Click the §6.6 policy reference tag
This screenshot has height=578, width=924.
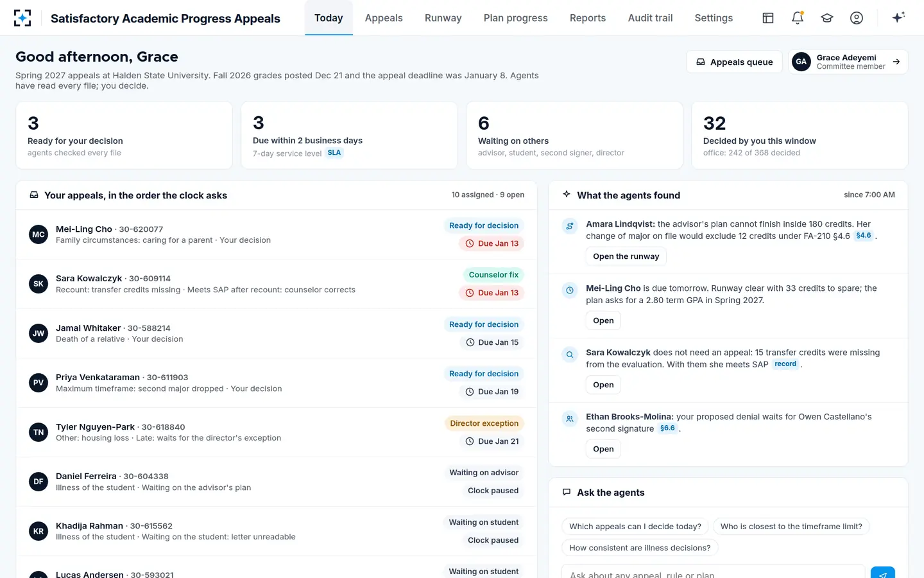667,428
